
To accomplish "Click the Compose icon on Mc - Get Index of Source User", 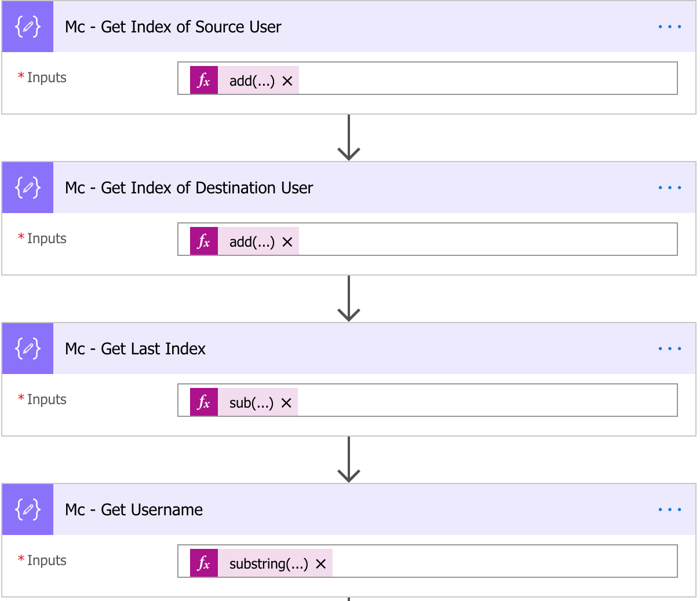I will click(x=27, y=27).
